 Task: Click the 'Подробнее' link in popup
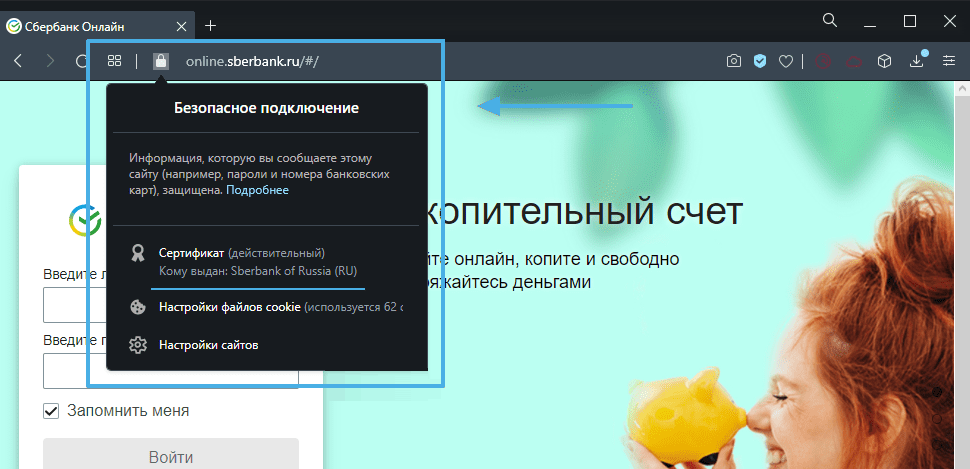click(x=257, y=190)
